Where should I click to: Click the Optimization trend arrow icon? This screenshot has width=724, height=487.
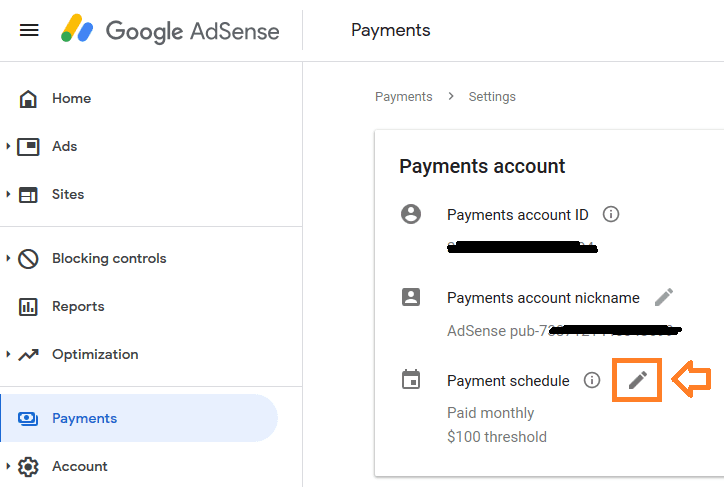(x=28, y=355)
